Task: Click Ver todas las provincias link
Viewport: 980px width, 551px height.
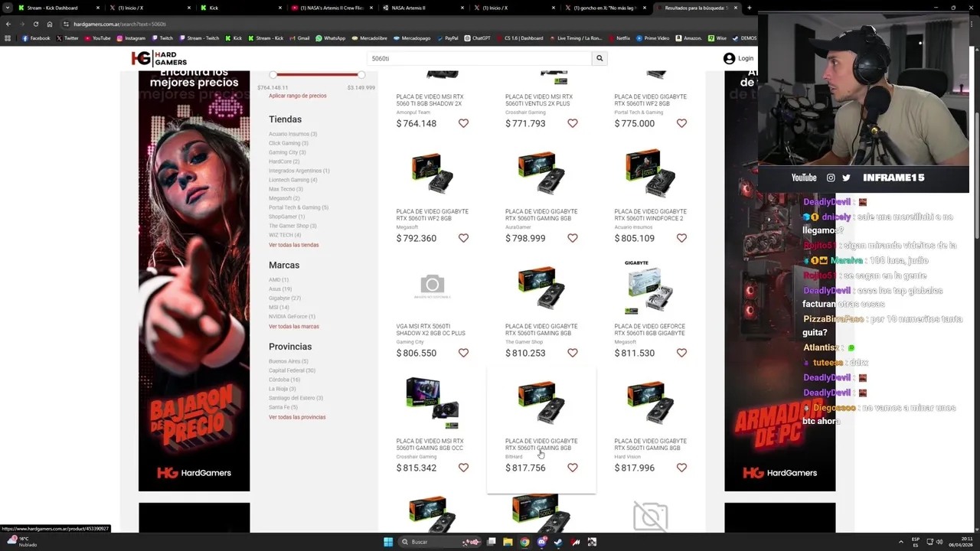Action: pyautogui.click(x=297, y=417)
